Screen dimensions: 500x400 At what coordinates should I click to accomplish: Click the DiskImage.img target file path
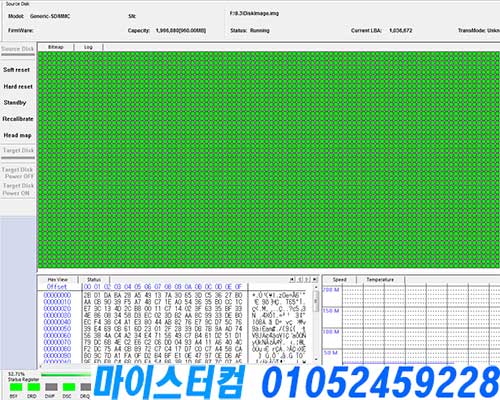pos(254,13)
